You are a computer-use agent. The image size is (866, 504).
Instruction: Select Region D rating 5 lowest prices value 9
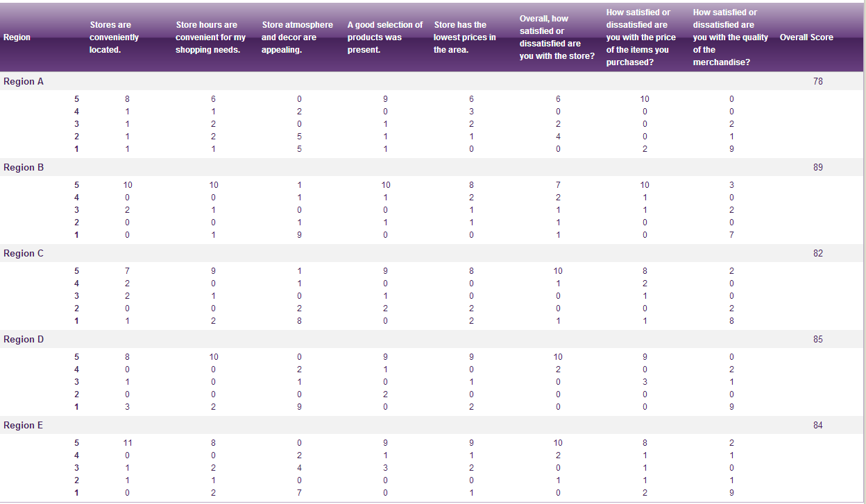(471, 357)
